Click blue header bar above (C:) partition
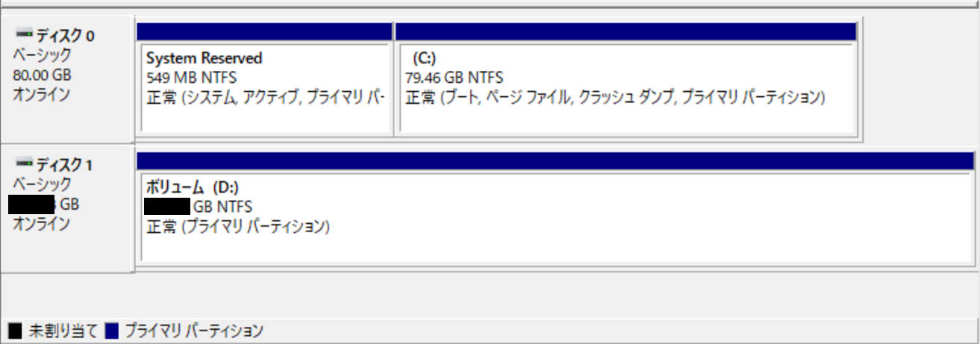This screenshot has height=344, width=980. click(x=625, y=31)
